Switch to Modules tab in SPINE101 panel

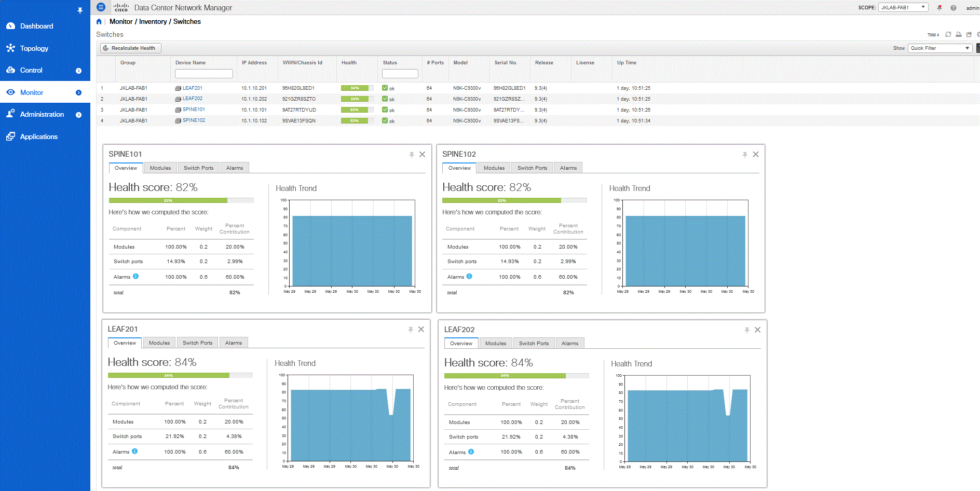pos(160,168)
